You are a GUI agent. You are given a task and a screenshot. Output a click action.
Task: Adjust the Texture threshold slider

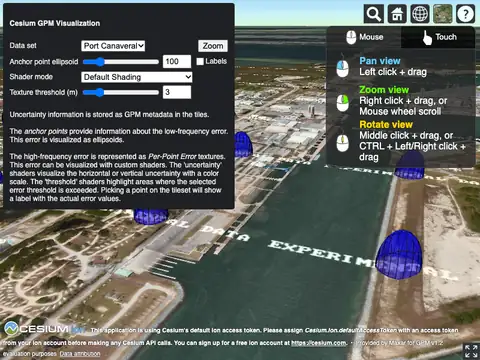[x=121, y=92]
